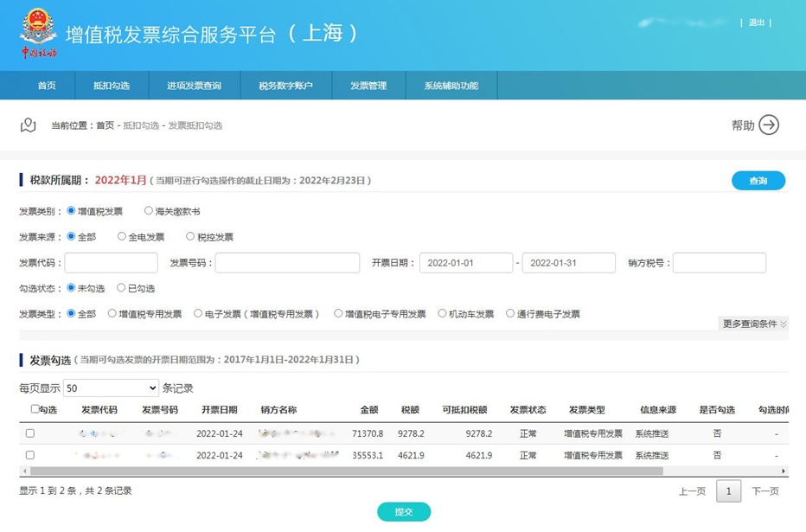
Task: Check the 勾选 select-all header checkbox
Action: 35,409
